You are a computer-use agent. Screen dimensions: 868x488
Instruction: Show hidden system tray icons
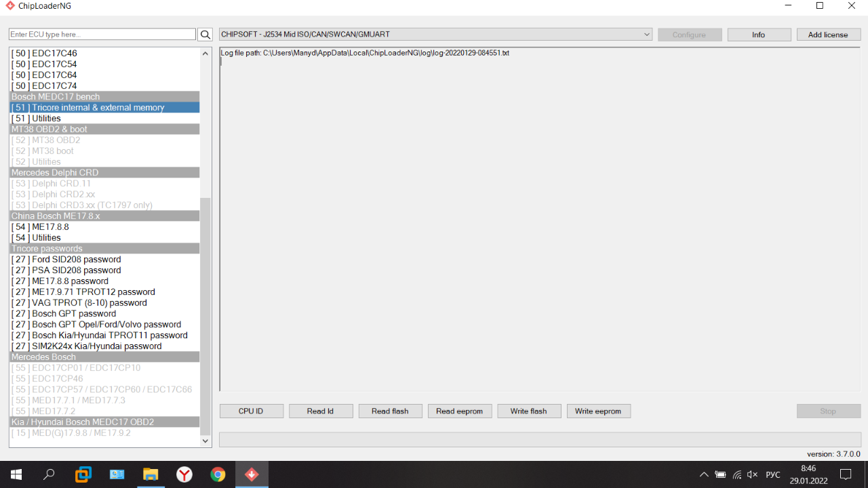[704, 474]
